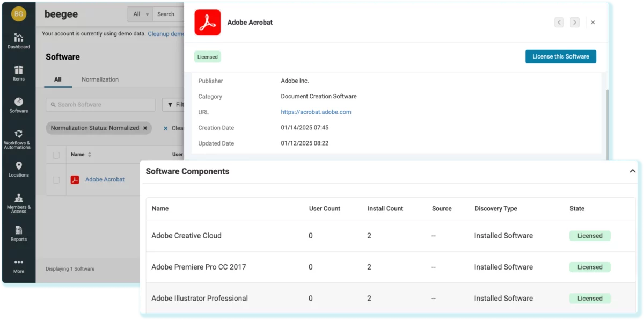Tick the select-all checkbox in table header
The height and width of the screenshot is (320, 644).
56,155
